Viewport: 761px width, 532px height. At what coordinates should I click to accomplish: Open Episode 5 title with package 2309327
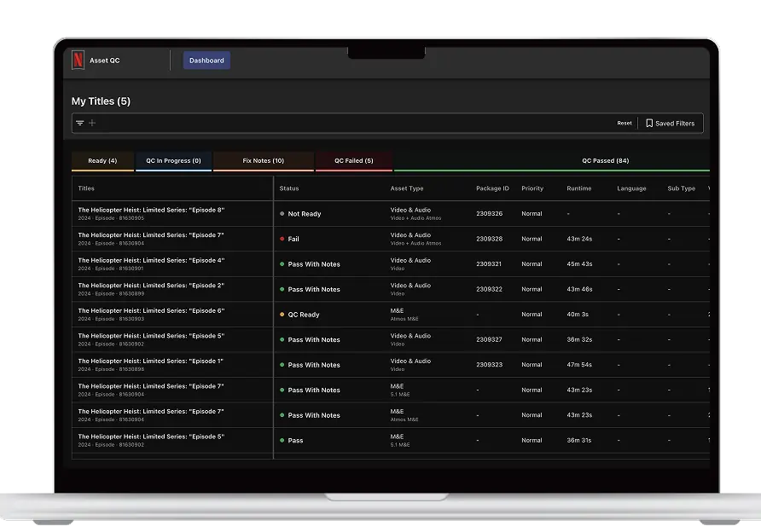click(x=151, y=336)
